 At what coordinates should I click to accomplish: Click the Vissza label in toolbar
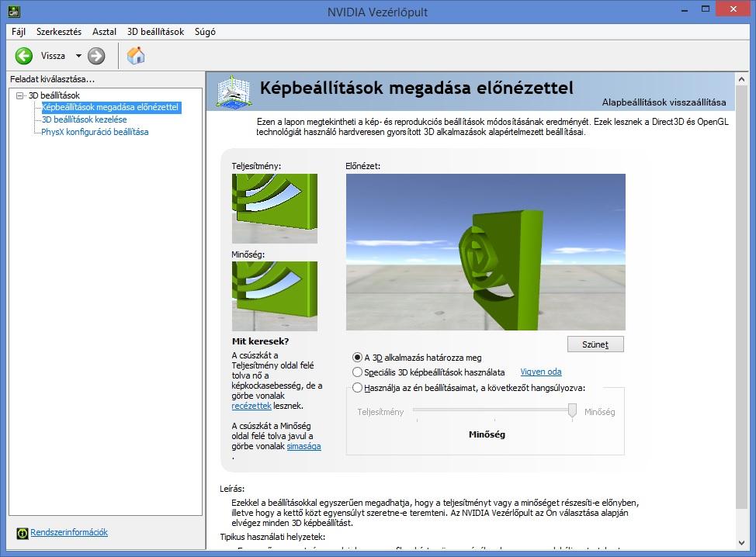[x=53, y=56]
